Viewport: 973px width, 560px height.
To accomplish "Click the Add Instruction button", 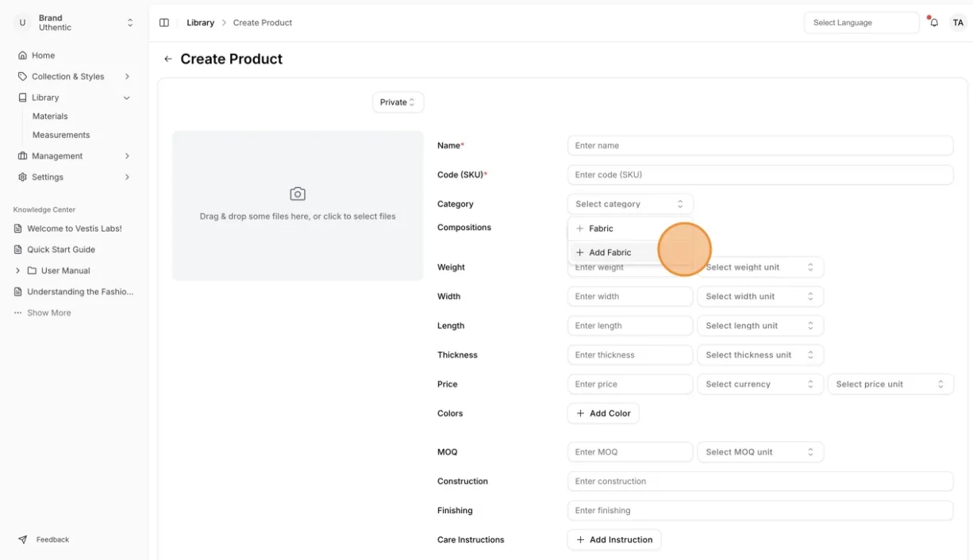I will pos(614,539).
